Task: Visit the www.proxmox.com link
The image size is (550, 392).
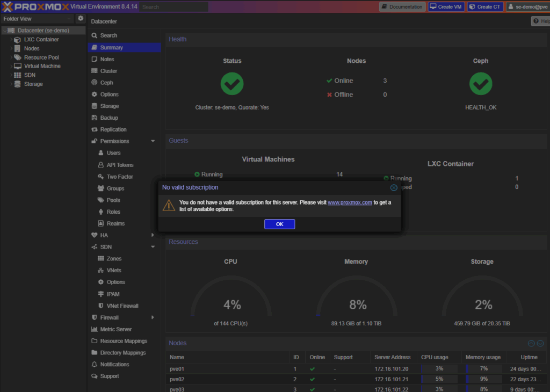Action: pos(350,202)
